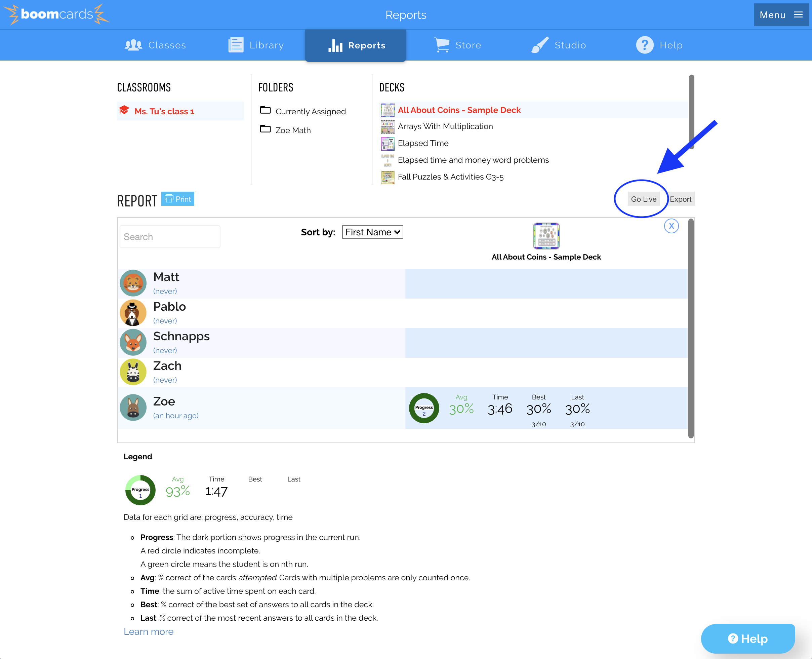Image resolution: width=812 pixels, height=659 pixels.
Task: Switch to the Reports tab
Action: (355, 45)
